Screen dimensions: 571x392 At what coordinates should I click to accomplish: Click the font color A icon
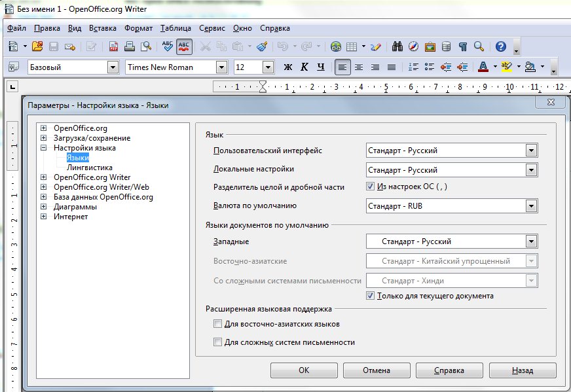483,67
